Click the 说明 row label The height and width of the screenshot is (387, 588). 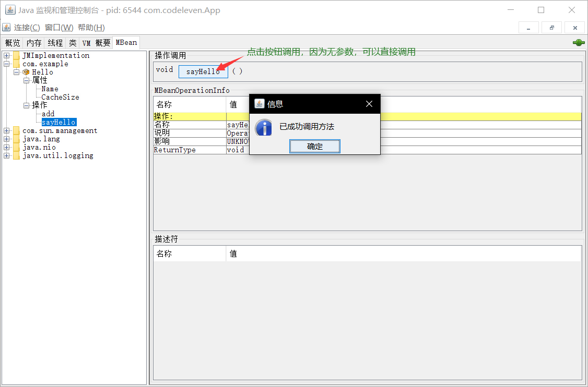[162, 133]
